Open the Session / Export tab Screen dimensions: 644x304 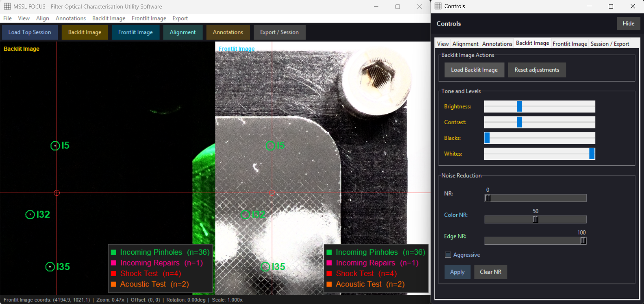tap(609, 44)
